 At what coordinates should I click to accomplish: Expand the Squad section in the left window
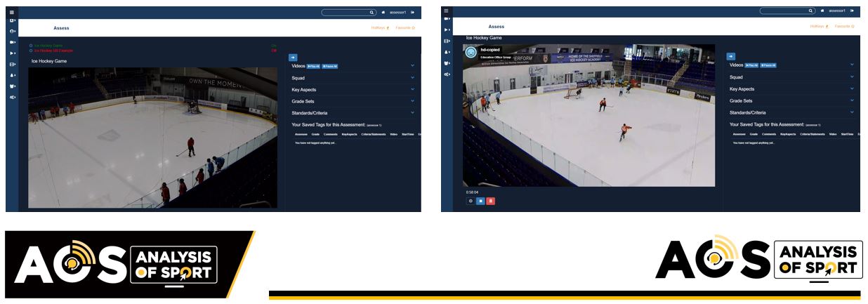coord(413,77)
